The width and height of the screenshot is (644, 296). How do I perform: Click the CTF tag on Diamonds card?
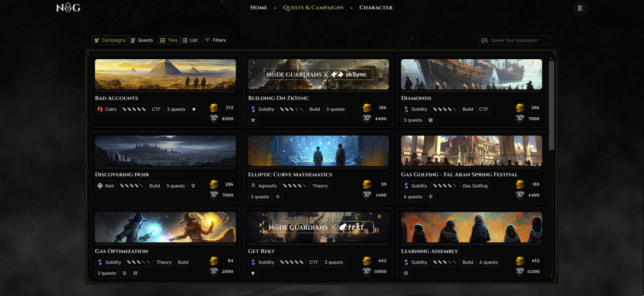pos(484,110)
